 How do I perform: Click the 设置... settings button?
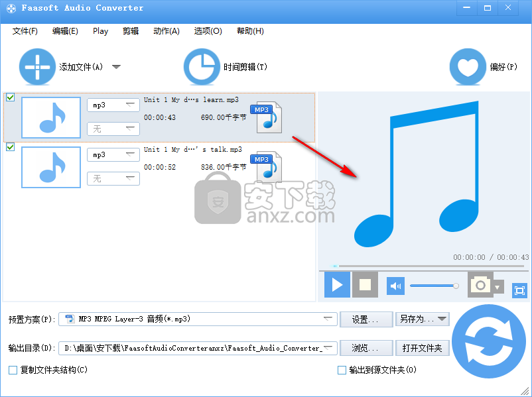tap(366, 319)
